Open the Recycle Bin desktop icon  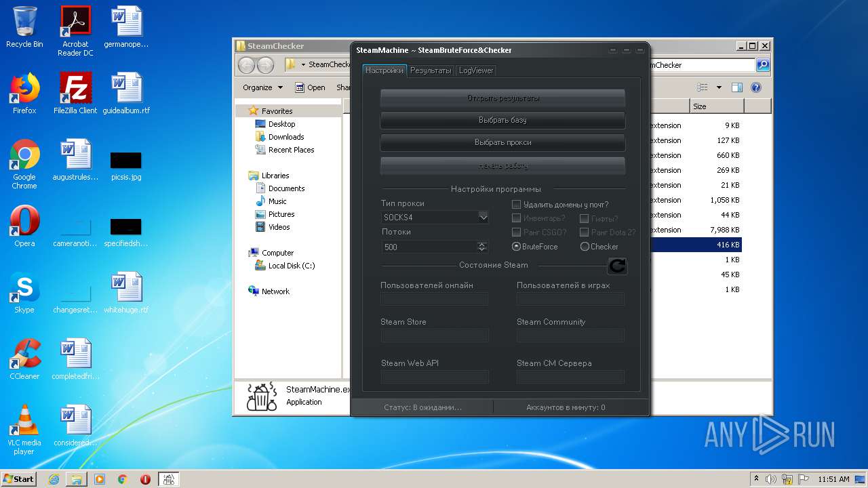pos(24,27)
